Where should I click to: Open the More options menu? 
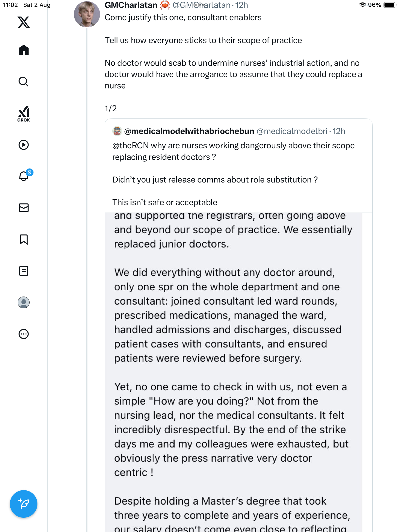pyautogui.click(x=24, y=334)
